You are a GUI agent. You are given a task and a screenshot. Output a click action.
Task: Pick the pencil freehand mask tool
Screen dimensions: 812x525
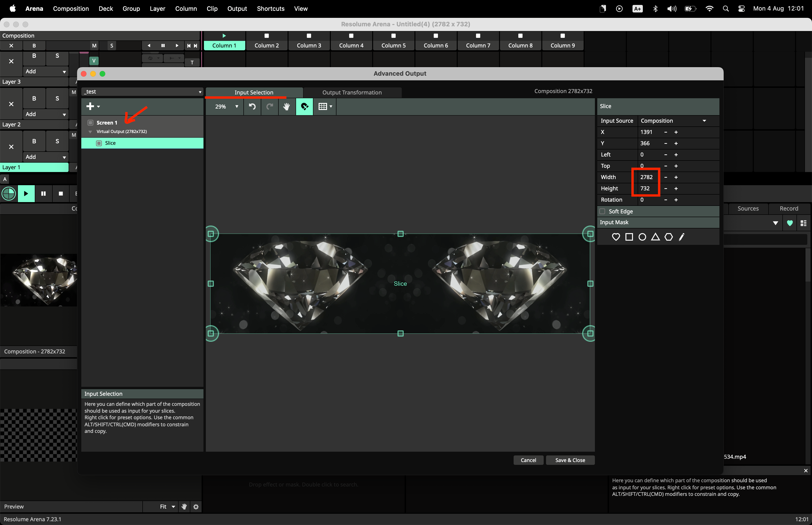pyautogui.click(x=682, y=237)
